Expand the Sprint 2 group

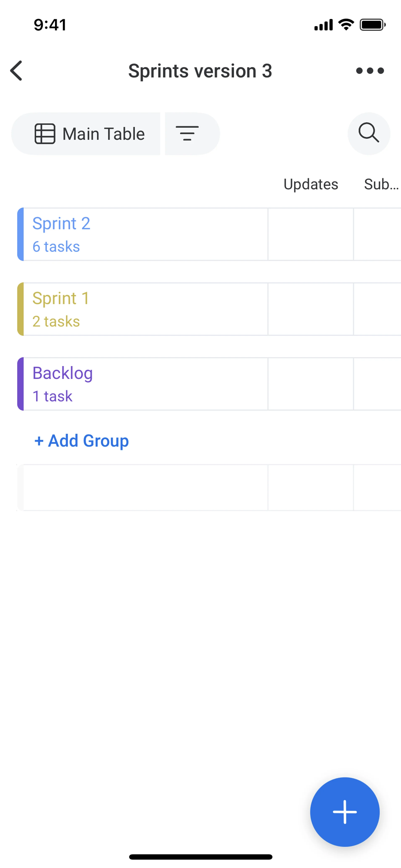(61, 224)
